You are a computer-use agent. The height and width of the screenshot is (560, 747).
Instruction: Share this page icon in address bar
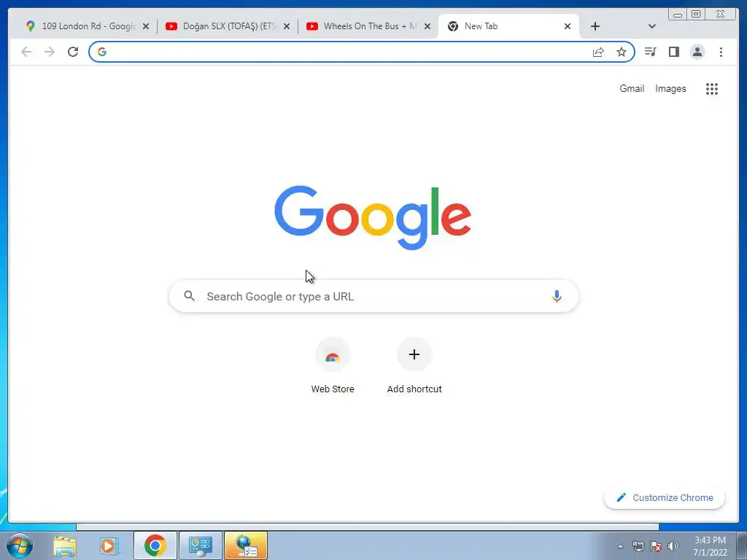click(x=598, y=52)
